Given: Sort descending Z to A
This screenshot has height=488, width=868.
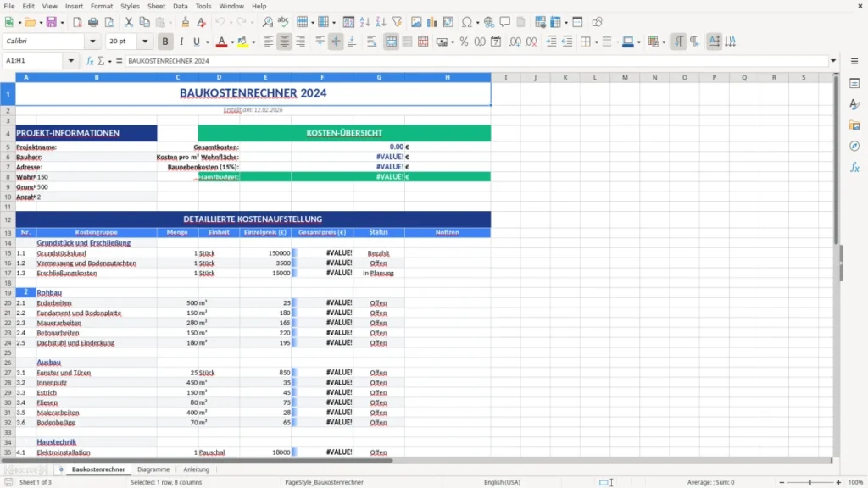Looking at the screenshot, I should tap(381, 22).
